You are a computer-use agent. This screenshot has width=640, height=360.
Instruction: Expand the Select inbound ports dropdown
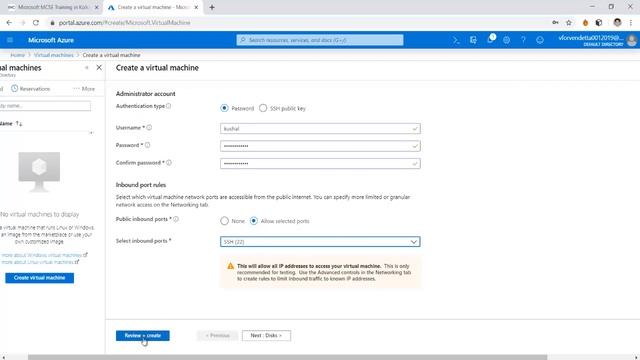[x=320, y=242]
